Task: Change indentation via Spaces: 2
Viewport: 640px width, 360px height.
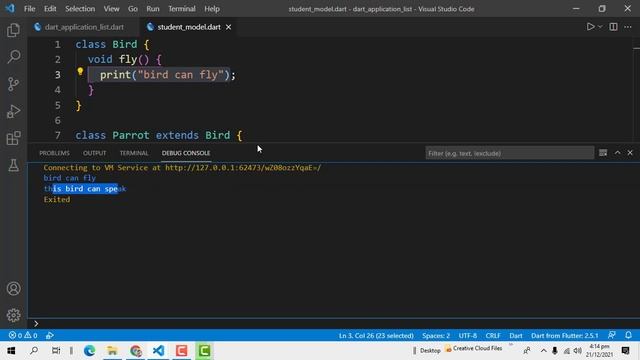Action: pos(436,336)
